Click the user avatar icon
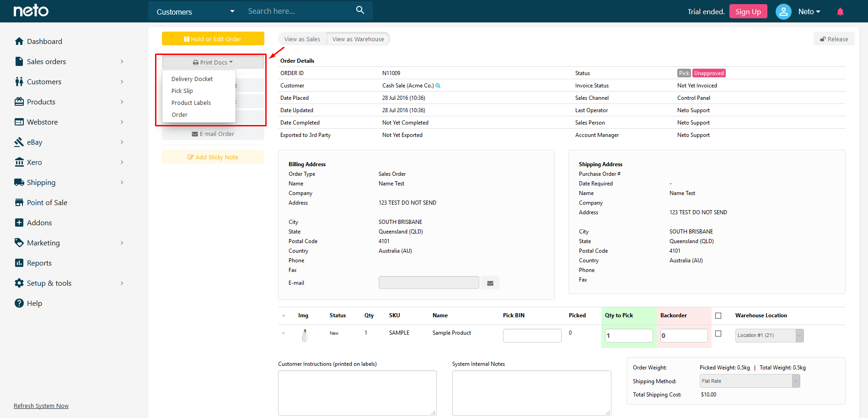 click(x=783, y=11)
